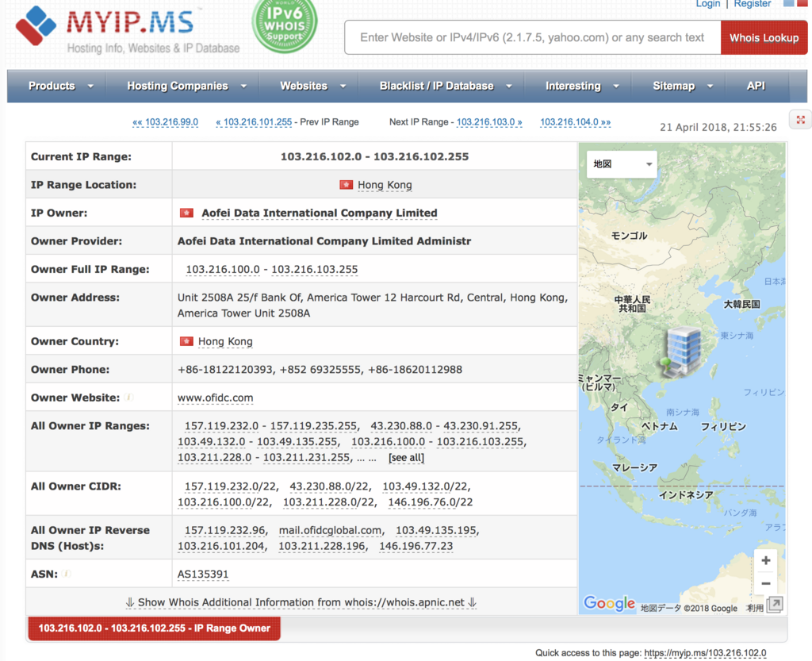This screenshot has width=812, height=661.
Task: Click the Hong Kong flag beside IP Owner
Action: pos(186,213)
